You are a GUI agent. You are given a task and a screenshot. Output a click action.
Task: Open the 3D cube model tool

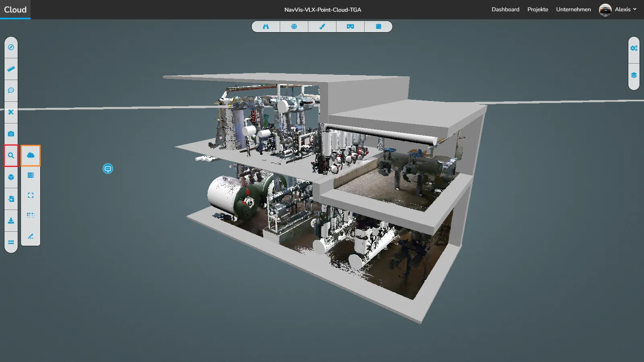11,177
